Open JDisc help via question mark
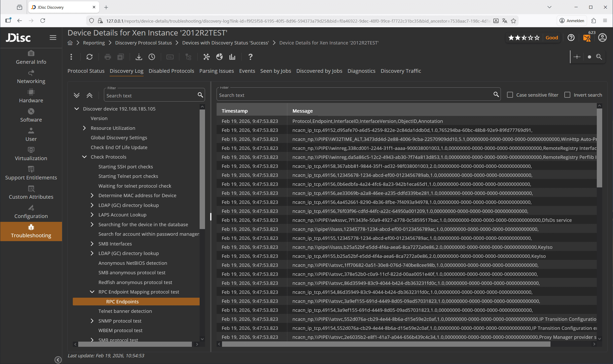613x364 pixels. pos(571,38)
